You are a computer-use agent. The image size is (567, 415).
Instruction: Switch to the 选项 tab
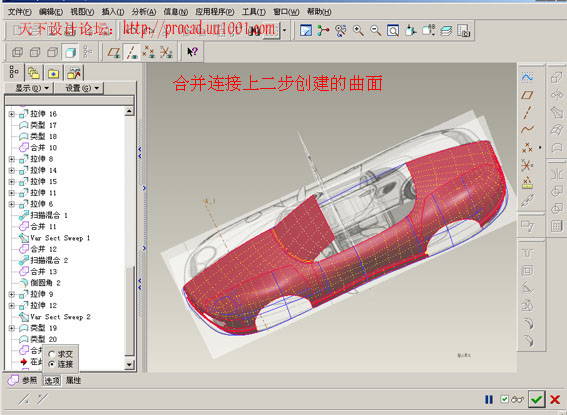pyautogui.click(x=52, y=381)
